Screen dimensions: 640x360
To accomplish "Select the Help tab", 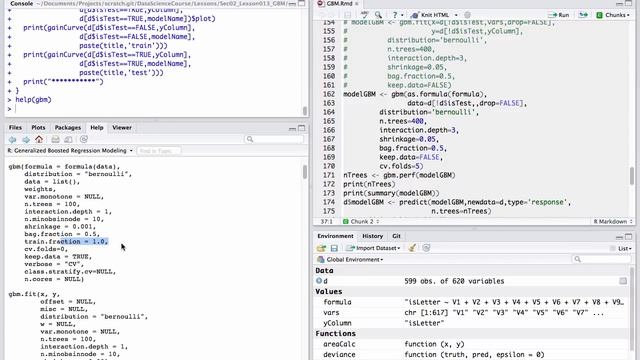I will tap(97, 128).
